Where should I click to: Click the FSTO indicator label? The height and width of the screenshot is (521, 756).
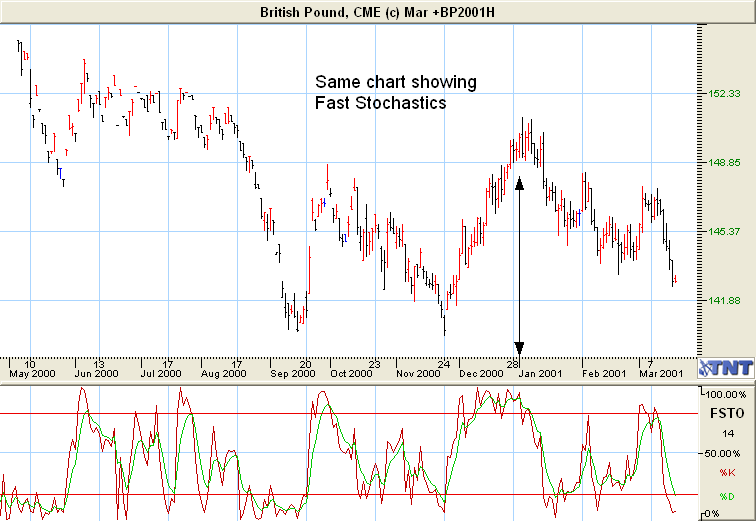(723, 412)
